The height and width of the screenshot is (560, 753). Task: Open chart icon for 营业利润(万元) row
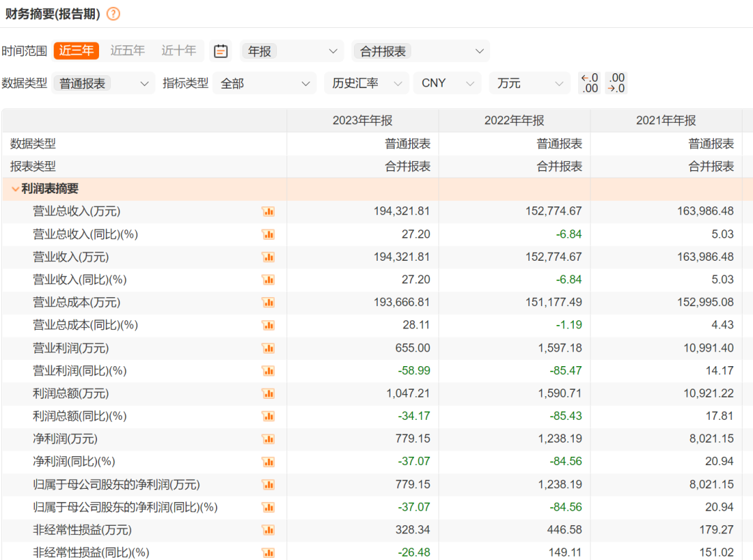(268, 348)
